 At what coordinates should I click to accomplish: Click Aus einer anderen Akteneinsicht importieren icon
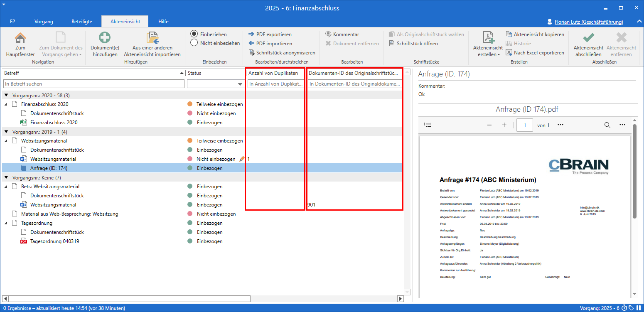click(152, 38)
